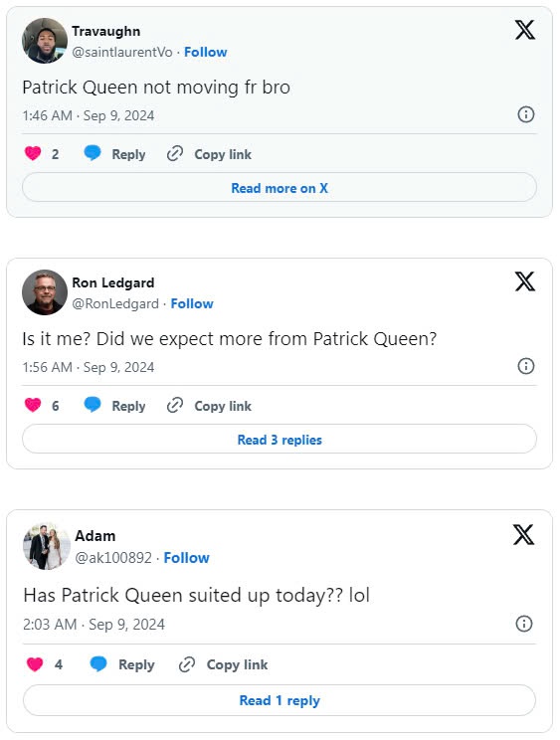This screenshot has height=740, width=560.
Task: Open Adam's profile avatar
Action: click(46, 546)
